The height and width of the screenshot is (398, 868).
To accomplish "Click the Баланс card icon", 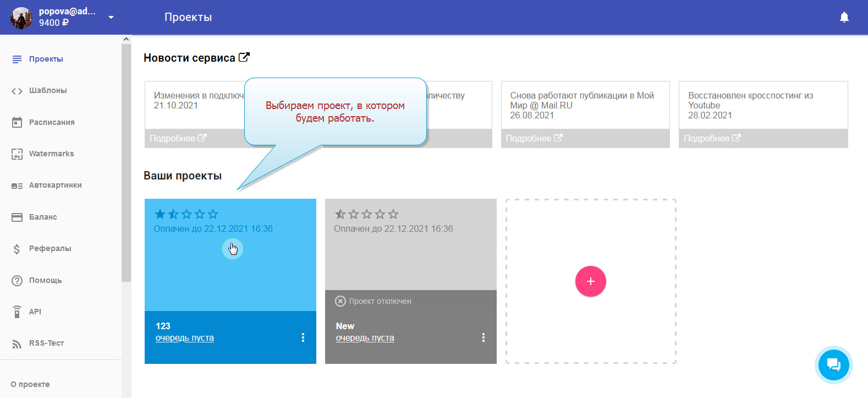I will pos(17,217).
